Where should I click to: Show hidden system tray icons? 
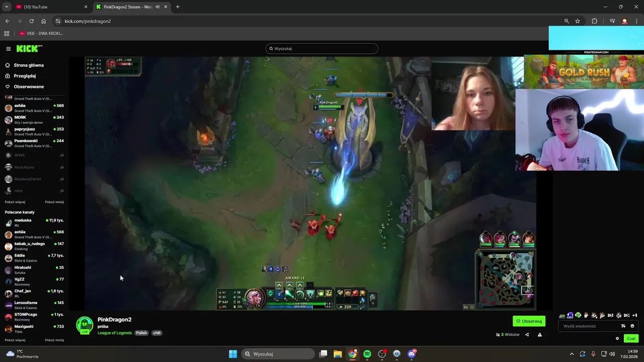point(572,354)
